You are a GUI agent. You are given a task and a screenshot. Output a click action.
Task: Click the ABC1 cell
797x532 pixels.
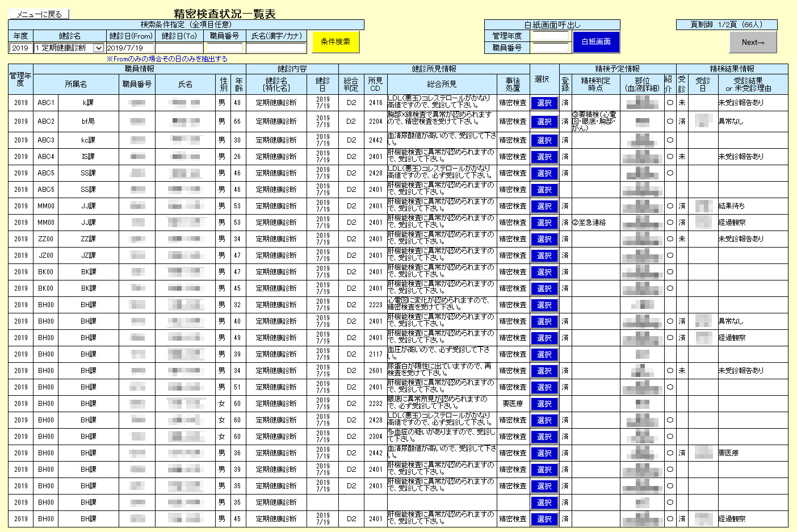(x=46, y=103)
